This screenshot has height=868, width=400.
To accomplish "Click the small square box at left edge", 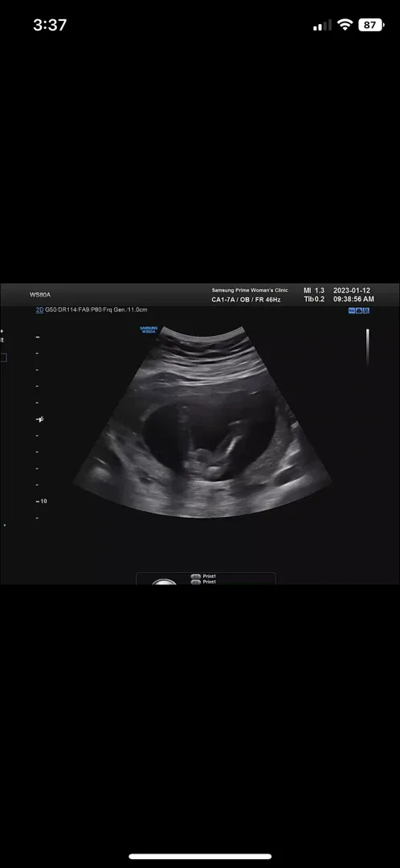I will point(2,358).
